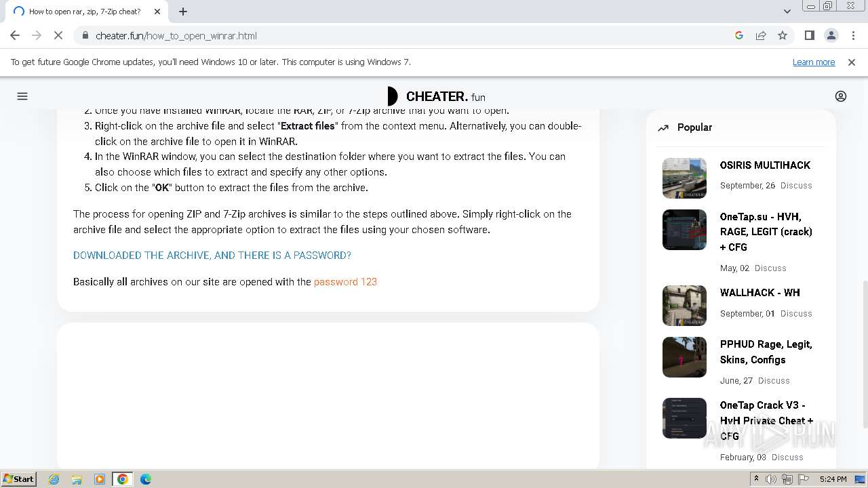The width and height of the screenshot is (868, 488).
Task: Launch Microsoft Edge from taskbar
Action: point(146,479)
